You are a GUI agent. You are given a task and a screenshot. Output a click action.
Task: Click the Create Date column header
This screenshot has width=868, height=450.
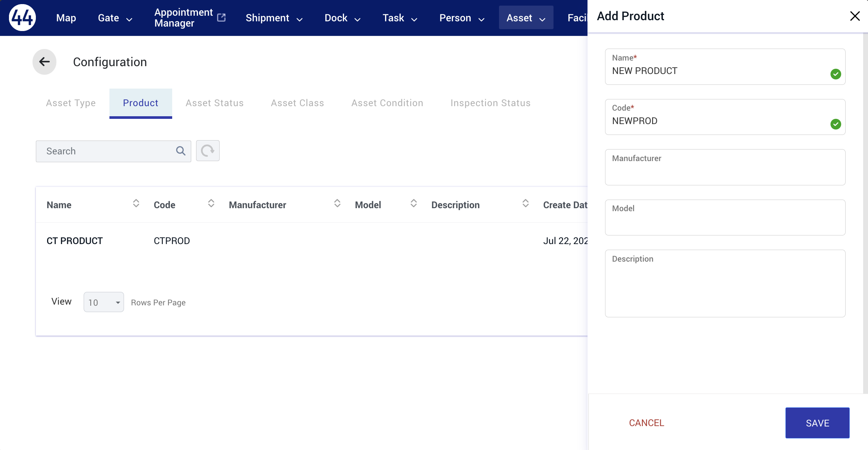(x=565, y=205)
